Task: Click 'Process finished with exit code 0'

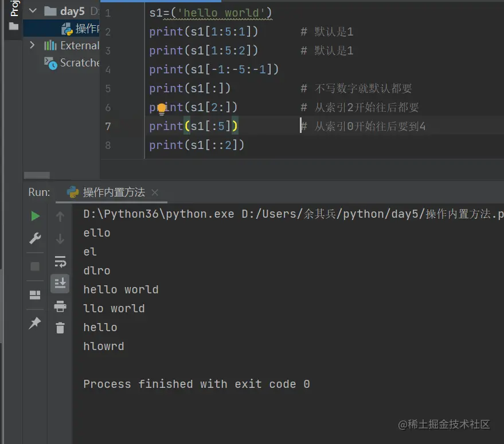Action: pyautogui.click(x=197, y=384)
